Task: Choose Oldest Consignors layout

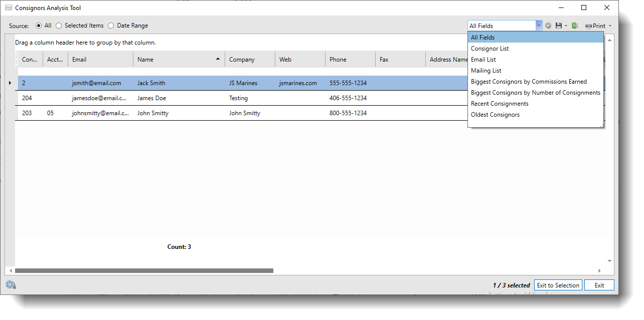Action: click(x=535, y=115)
